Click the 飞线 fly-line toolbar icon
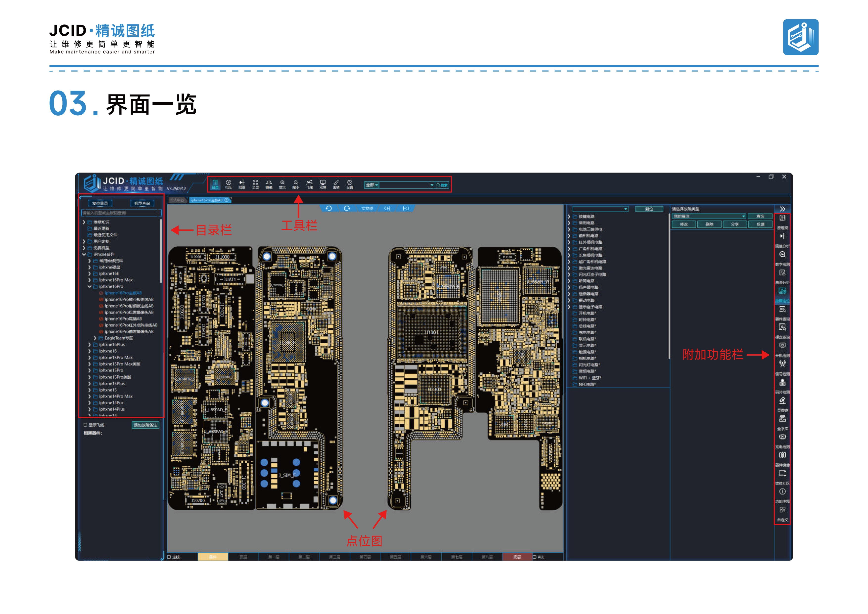868x614 pixels. [x=309, y=184]
